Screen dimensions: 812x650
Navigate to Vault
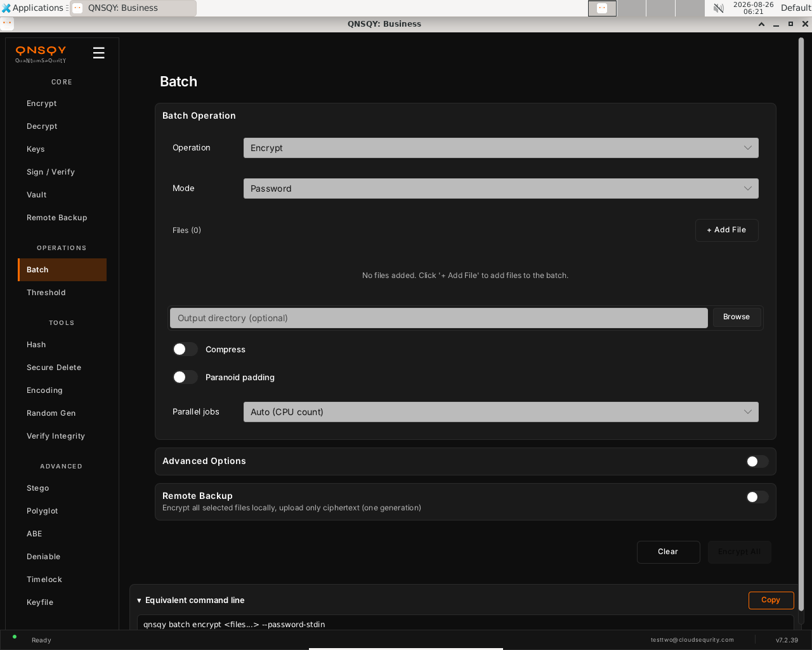[x=62, y=195]
